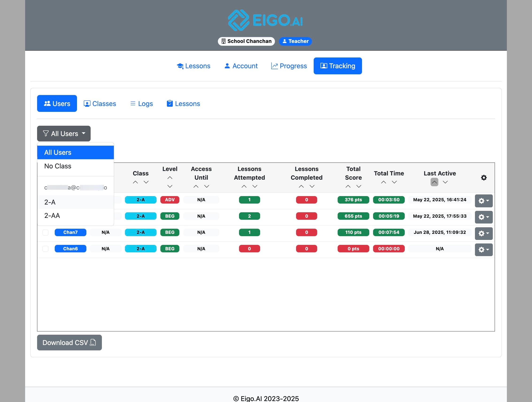The image size is (532, 402).
Task: Switch to the Logs sub-tab
Action: (x=141, y=104)
